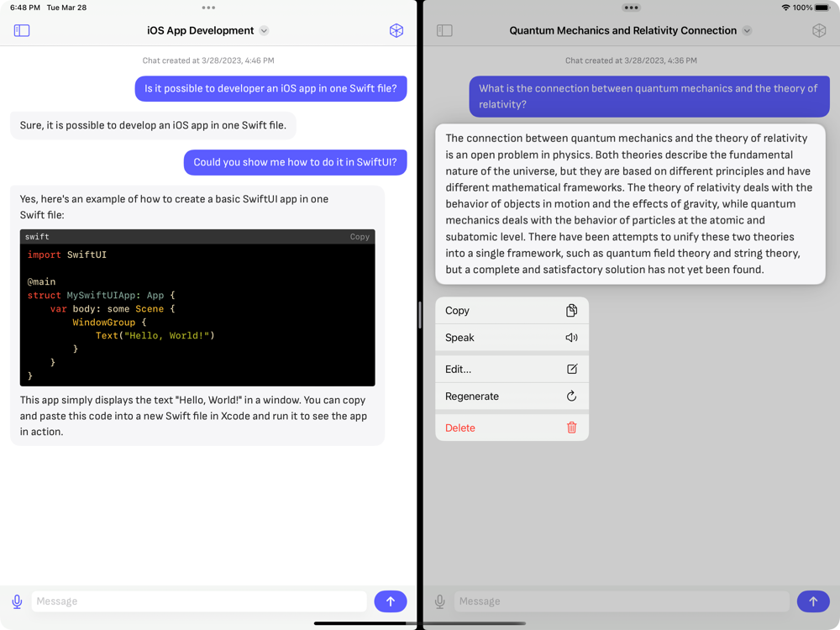Tap battery status icon
The width and height of the screenshot is (840, 630).
coord(822,8)
